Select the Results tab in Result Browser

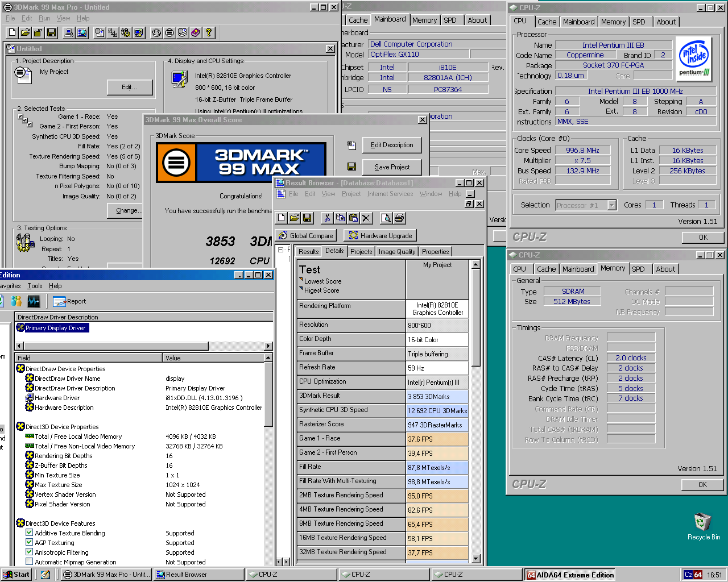pyautogui.click(x=309, y=252)
